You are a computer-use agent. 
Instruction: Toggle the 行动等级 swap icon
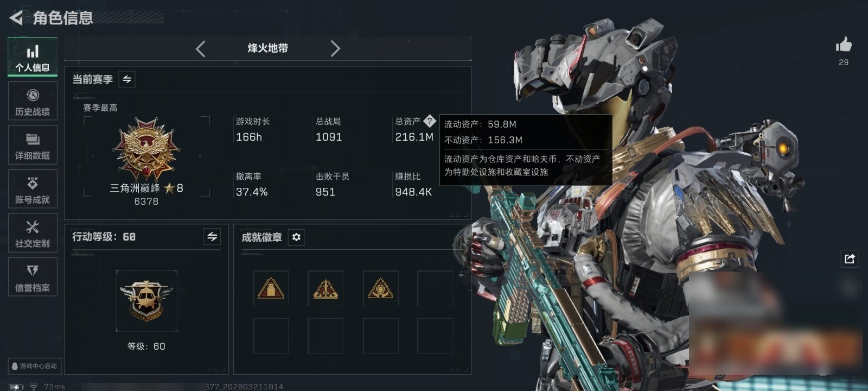[212, 237]
